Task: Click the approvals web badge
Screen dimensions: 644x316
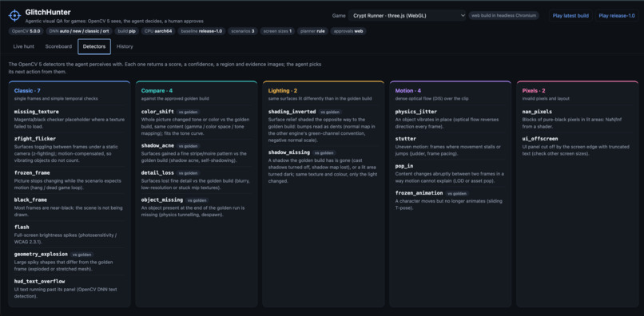Action: [348, 31]
